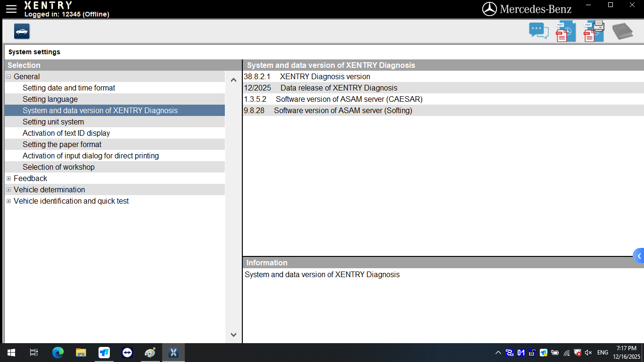The width and height of the screenshot is (644, 362).
Task: Click the XENTRY taskbar icon
Action: point(173,352)
